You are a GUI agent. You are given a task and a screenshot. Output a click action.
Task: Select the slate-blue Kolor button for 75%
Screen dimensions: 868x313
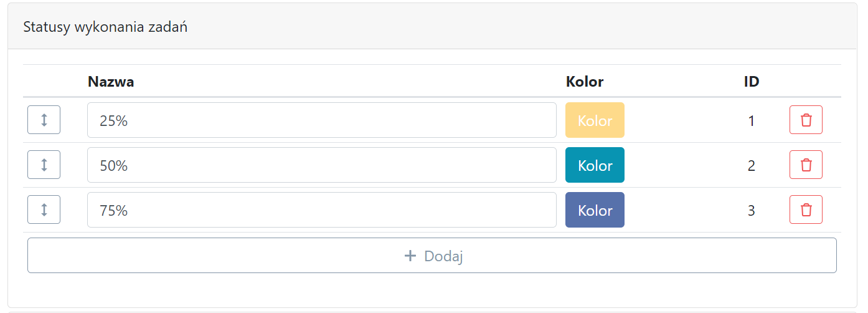595,210
